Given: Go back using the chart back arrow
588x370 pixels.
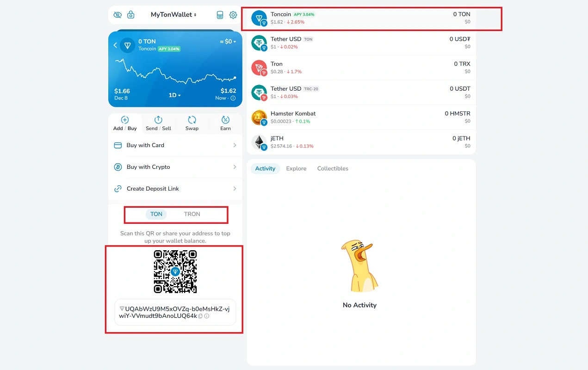Looking at the screenshot, I should coord(115,45).
